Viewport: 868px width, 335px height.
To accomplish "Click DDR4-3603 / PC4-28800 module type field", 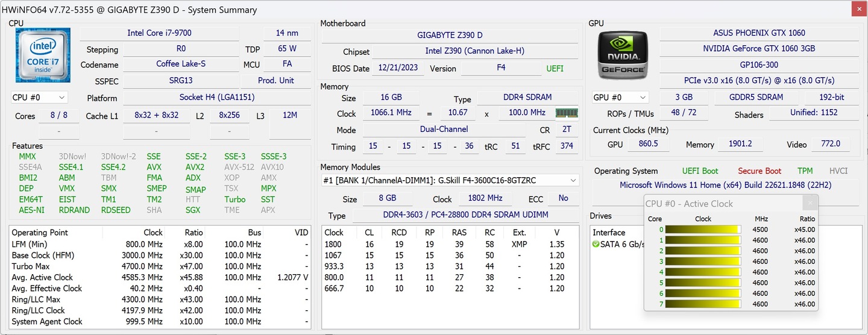I will pyautogui.click(x=465, y=215).
